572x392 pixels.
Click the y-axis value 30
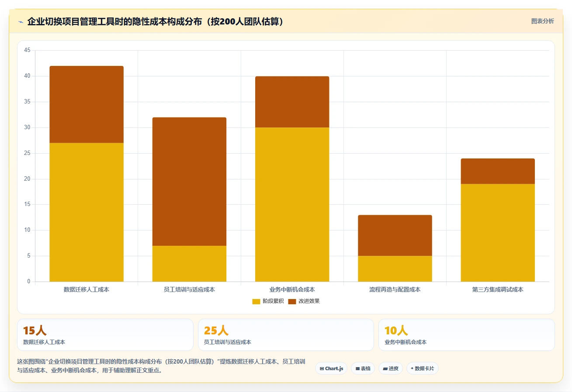pos(27,127)
